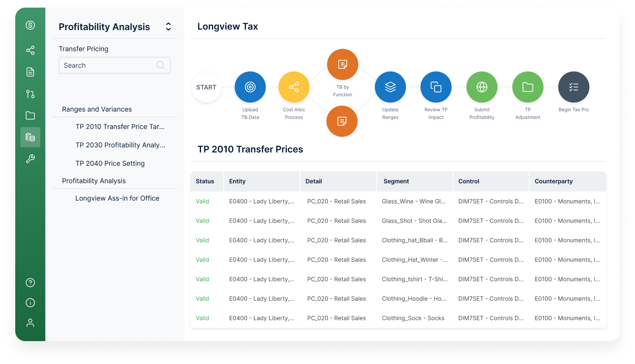Select TP 2010 Transfer Price Tar... item
Image resolution: width=635 pixels, height=364 pixels.
(120, 126)
